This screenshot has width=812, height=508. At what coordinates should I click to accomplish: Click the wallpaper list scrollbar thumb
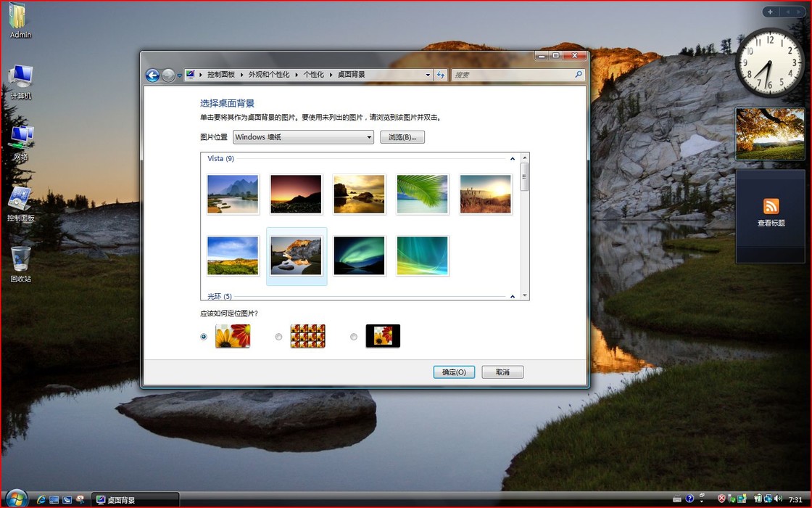(525, 176)
